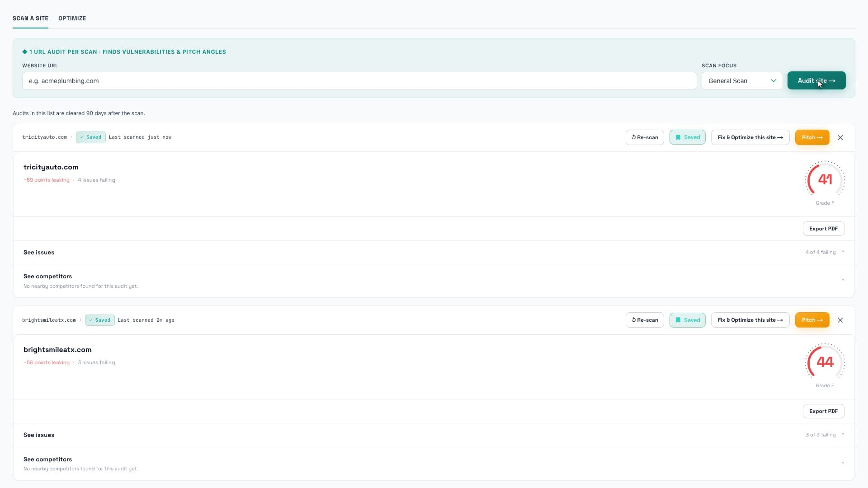
Task: Export PDF for tricityauto.com audit
Action: tap(823, 229)
